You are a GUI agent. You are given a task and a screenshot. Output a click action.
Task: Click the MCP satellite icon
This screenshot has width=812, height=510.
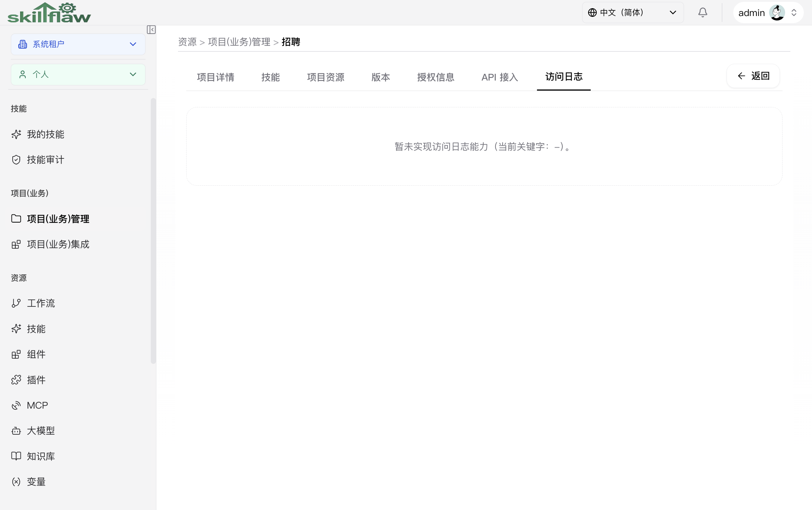coord(16,405)
